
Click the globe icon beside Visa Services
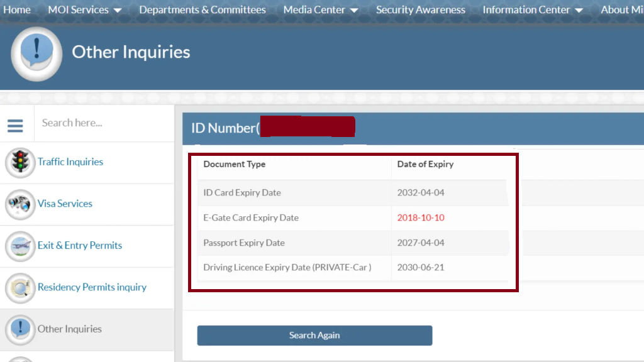tap(19, 204)
